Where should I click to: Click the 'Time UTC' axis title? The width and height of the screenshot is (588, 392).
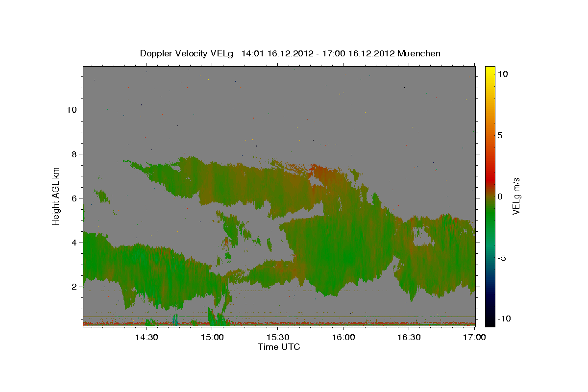pos(279,347)
